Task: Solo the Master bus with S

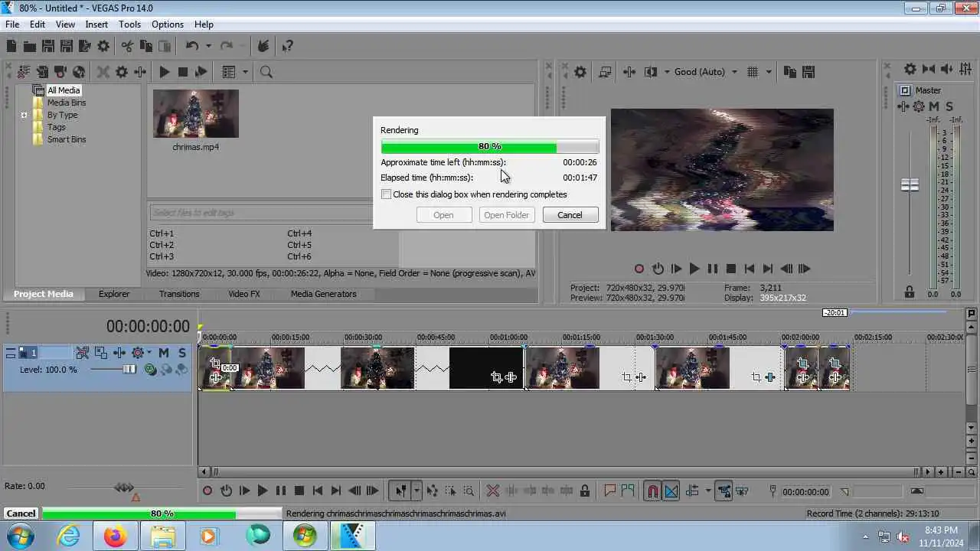Action: point(949,106)
